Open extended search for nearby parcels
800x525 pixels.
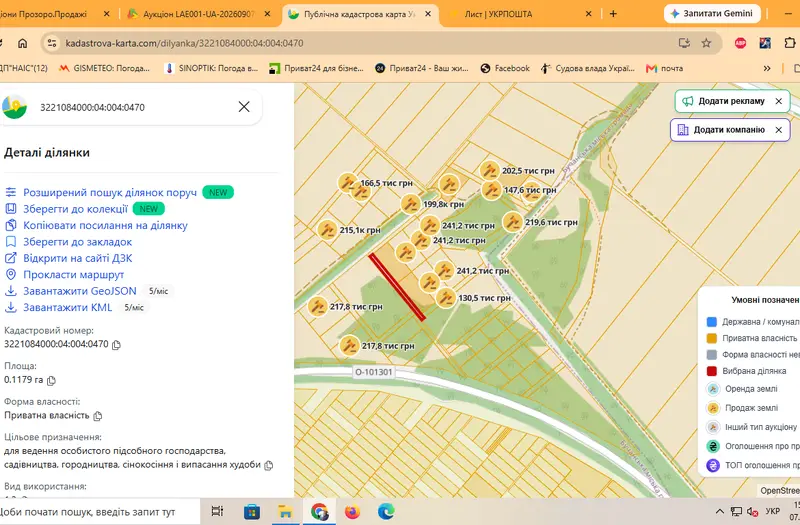tap(110, 192)
